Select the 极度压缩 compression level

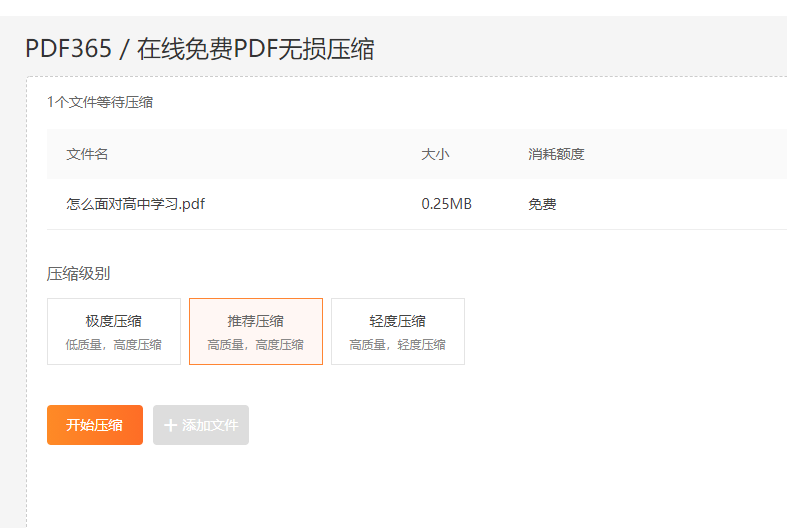[114, 331]
